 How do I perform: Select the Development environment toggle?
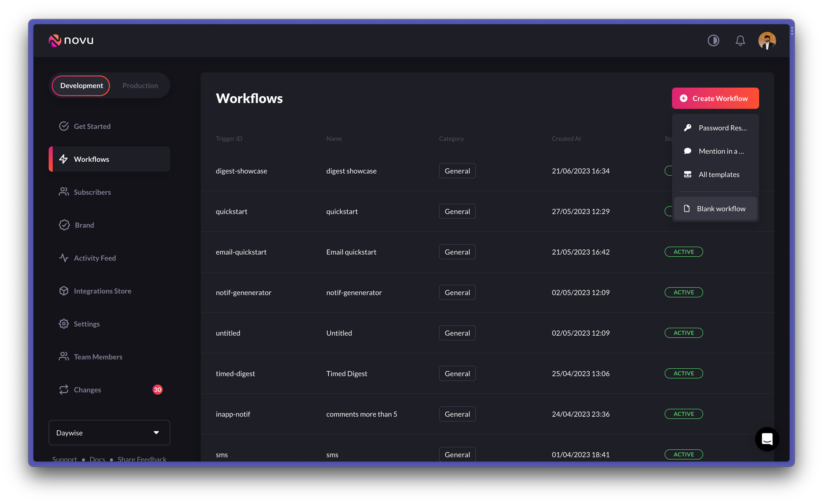81,86
